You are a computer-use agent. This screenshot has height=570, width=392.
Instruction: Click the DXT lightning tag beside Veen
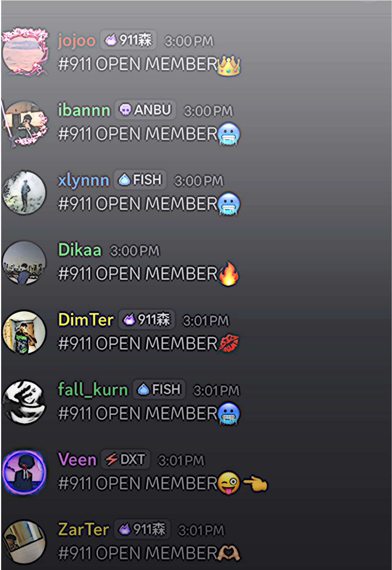[x=126, y=460]
